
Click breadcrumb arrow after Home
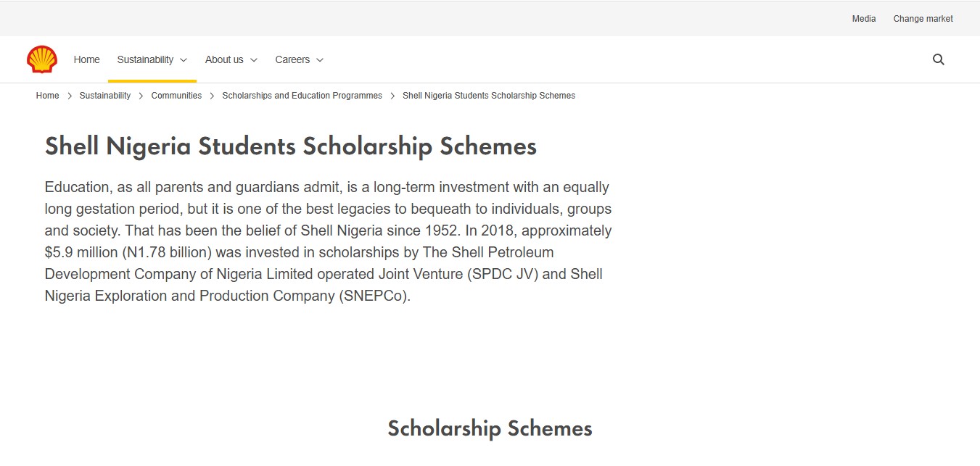click(x=70, y=96)
